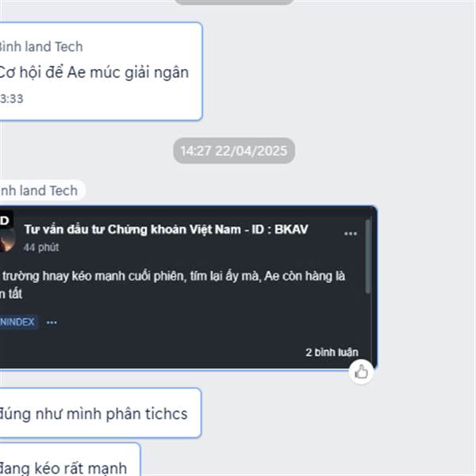Screen dimensions: 476x476
Task: Click the black 'D' badge at post corner
Action: point(6,220)
